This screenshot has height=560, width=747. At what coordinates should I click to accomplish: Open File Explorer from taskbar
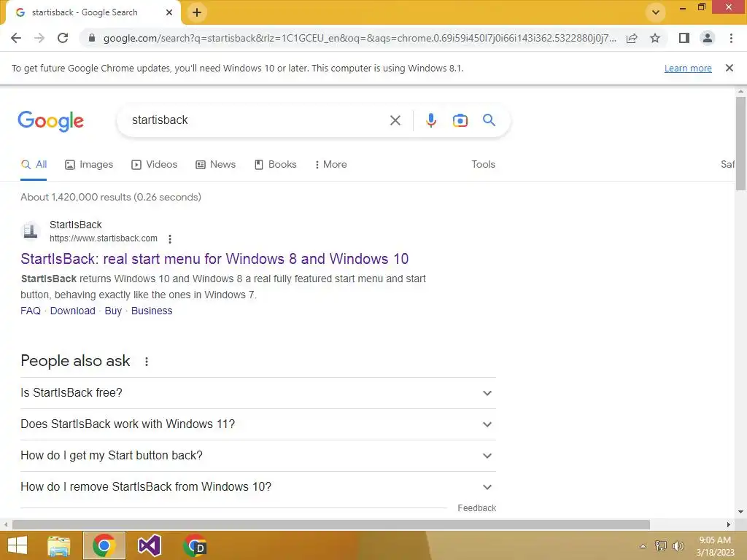pyautogui.click(x=59, y=545)
